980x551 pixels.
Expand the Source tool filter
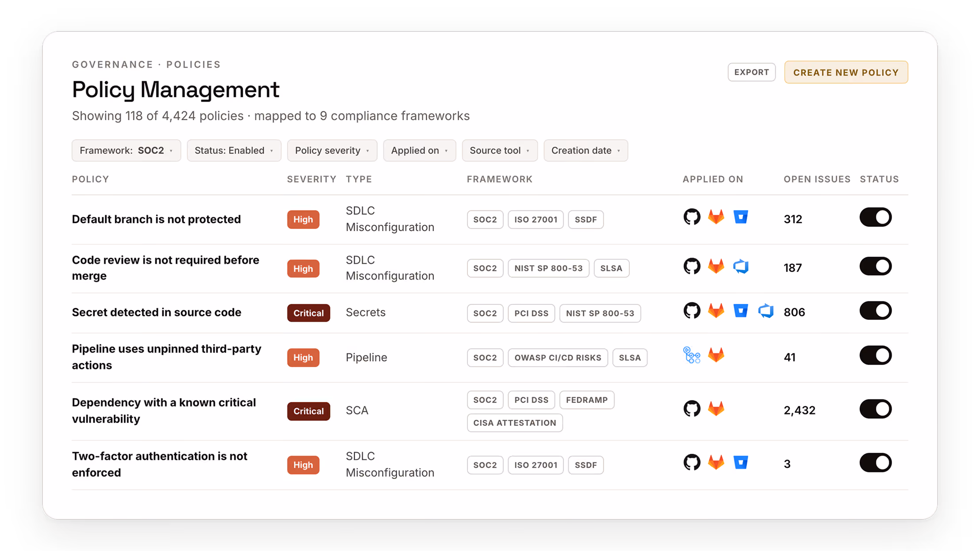[x=500, y=151]
